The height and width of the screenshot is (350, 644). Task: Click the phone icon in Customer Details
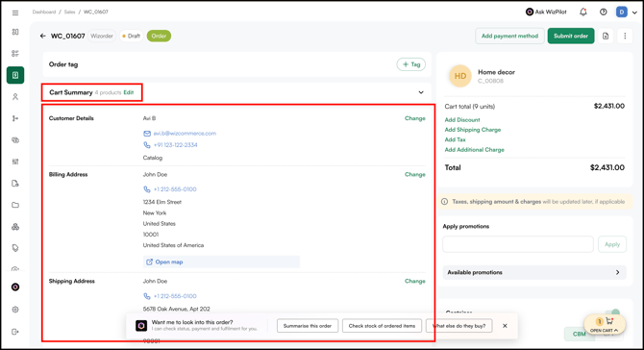(147, 145)
